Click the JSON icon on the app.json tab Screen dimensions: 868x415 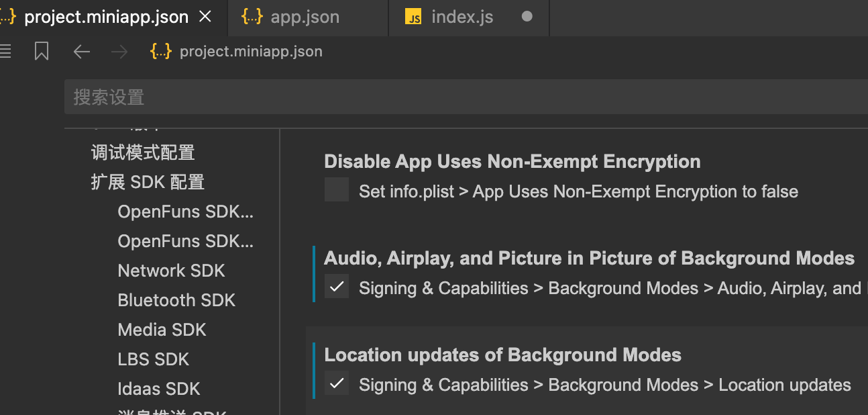click(252, 17)
